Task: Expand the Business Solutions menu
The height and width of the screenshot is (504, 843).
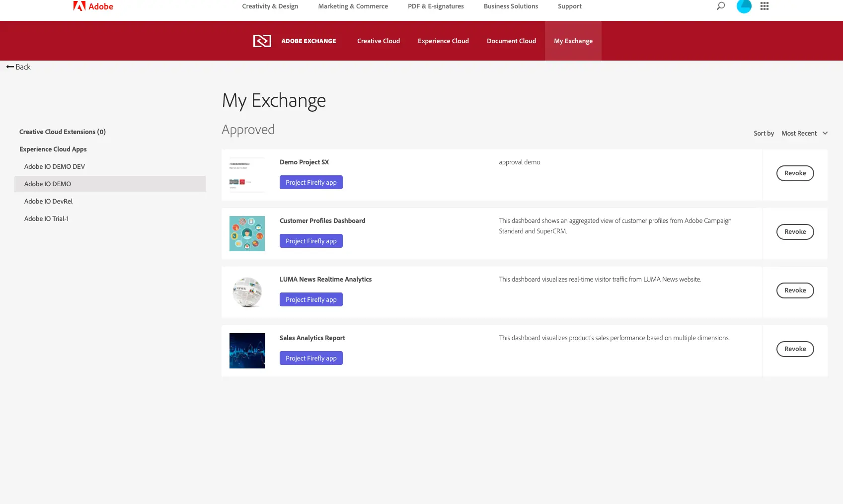Action: coord(511,6)
